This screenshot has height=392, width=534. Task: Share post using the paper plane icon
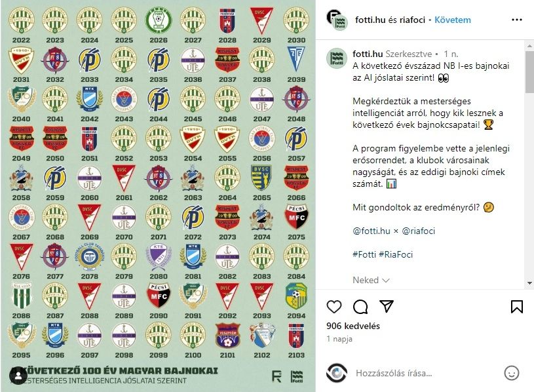(x=387, y=307)
